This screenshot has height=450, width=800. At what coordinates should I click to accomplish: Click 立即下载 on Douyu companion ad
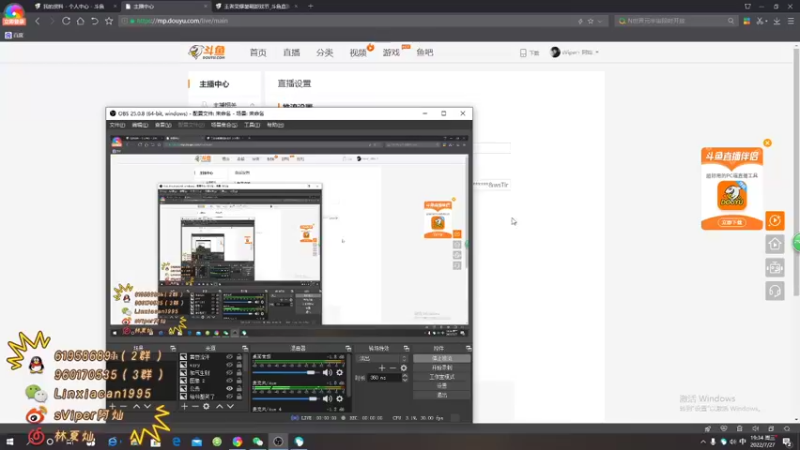(732, 222)
